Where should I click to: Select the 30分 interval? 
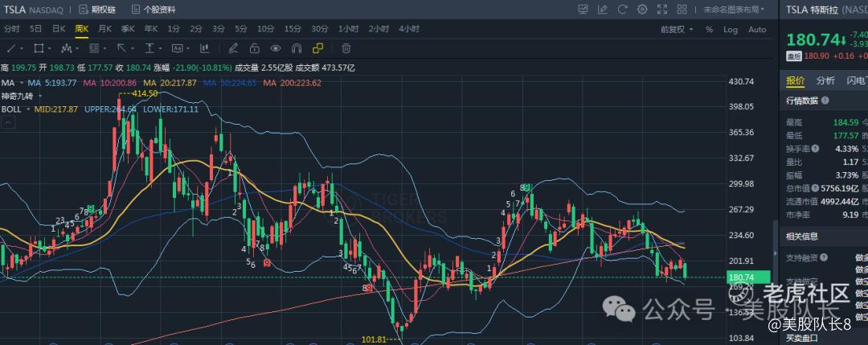pos(320,29)
